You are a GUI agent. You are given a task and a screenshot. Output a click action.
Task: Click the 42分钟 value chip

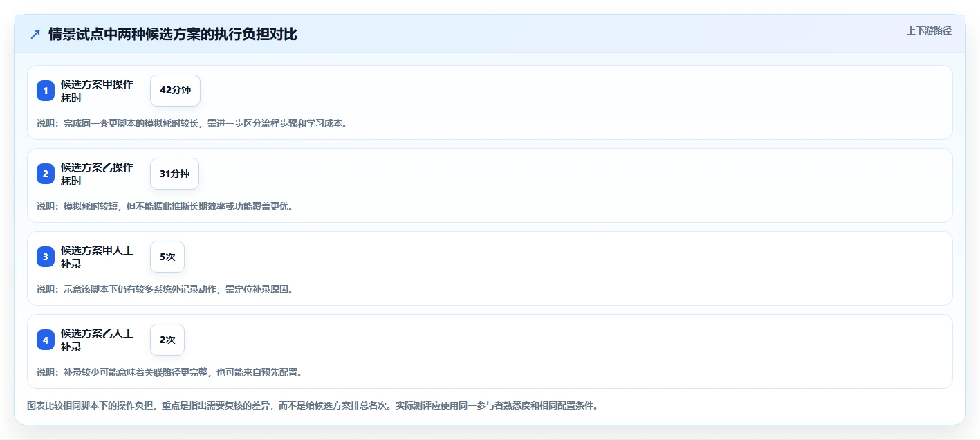point(175,91)
